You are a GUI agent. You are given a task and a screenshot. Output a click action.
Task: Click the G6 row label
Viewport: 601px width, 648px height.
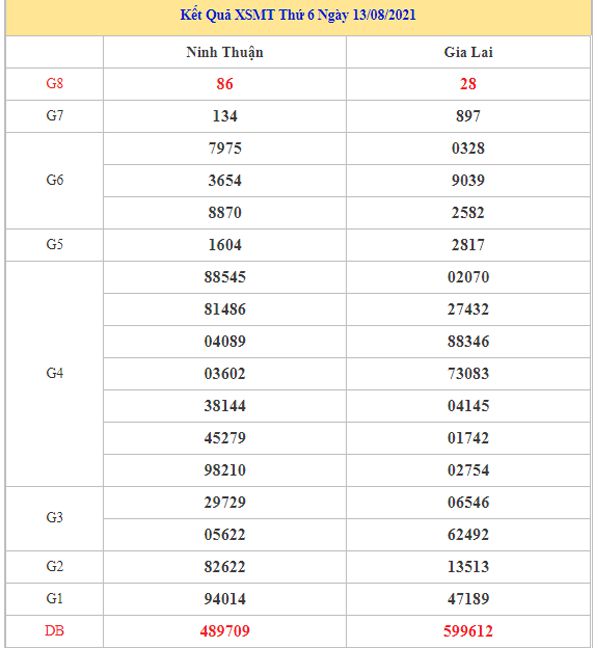[x=55, y=181]
